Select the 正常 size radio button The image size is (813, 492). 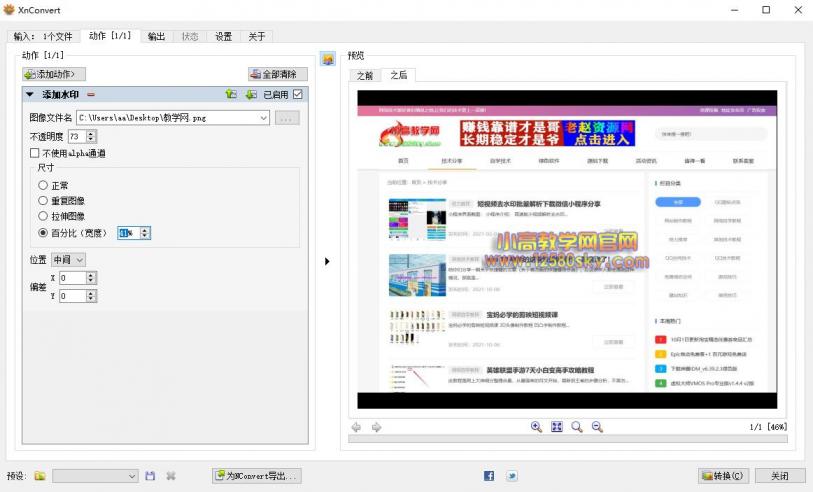tap(43, 185)
